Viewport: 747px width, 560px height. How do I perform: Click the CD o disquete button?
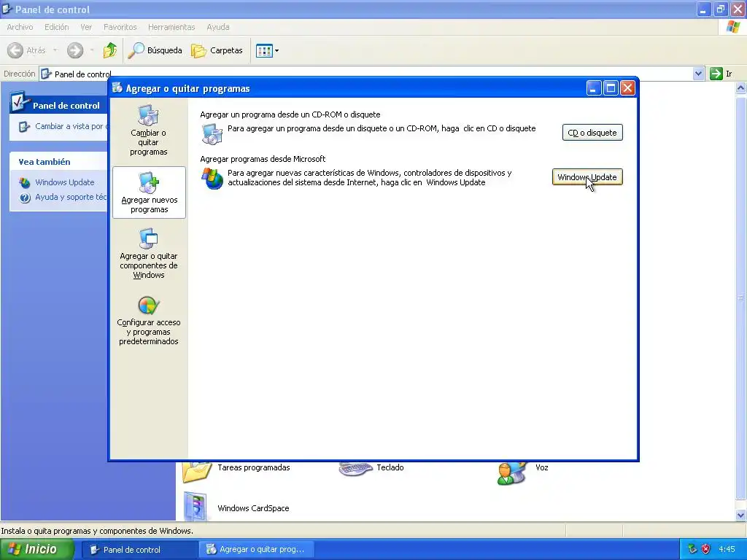(592, 133)
